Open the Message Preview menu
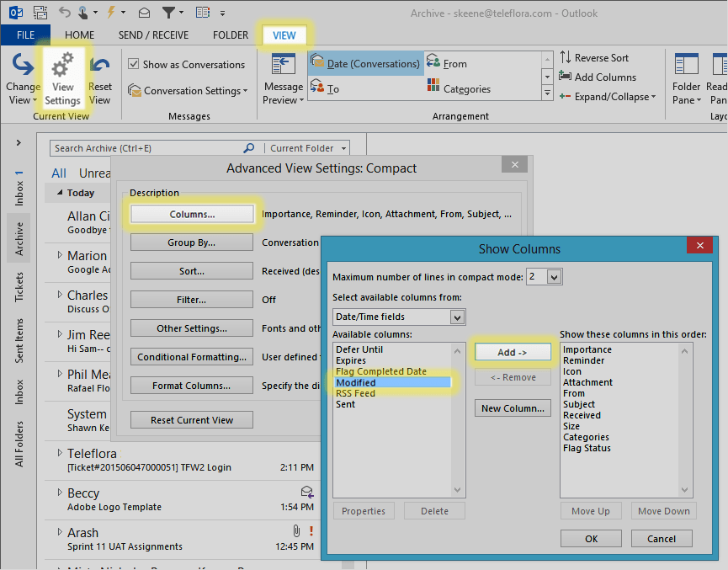The height and width of the screenshot is (570, 728). point(284,79)
